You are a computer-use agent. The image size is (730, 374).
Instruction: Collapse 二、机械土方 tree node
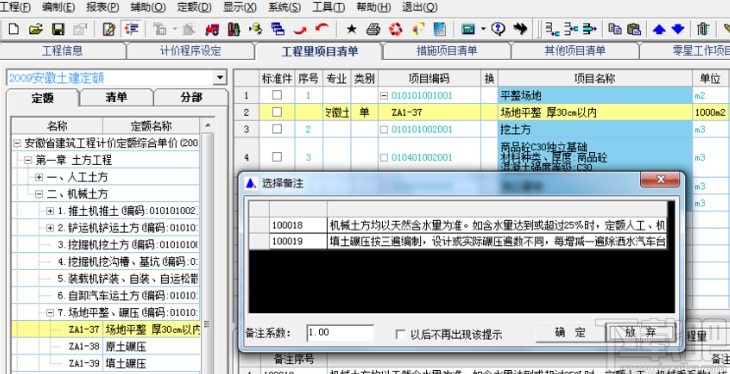pos(39,194)
